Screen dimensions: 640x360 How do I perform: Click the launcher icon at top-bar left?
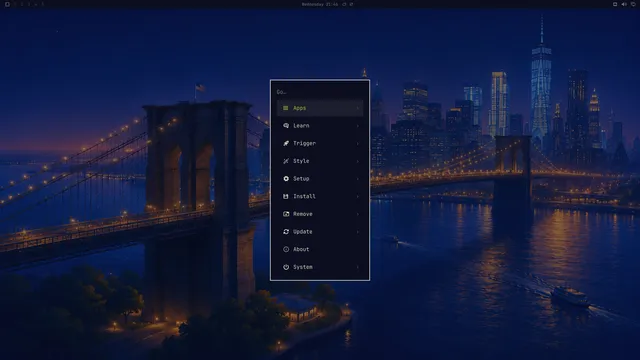click(7, 4)
